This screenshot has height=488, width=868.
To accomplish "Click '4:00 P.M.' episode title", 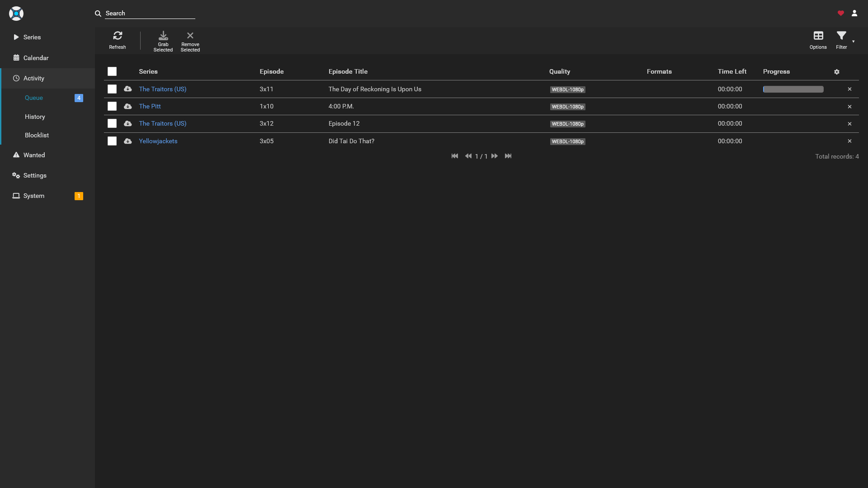I will pos(341,106).
